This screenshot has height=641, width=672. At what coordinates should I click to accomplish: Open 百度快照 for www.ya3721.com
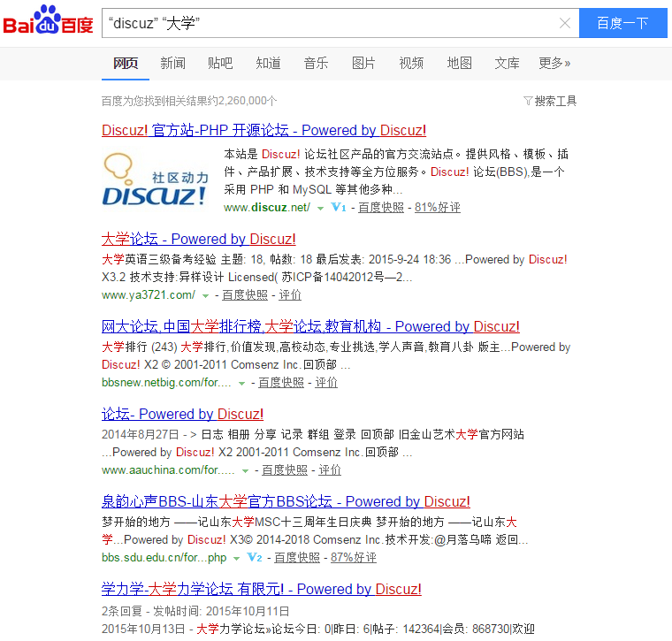click(x=245, y=294)
